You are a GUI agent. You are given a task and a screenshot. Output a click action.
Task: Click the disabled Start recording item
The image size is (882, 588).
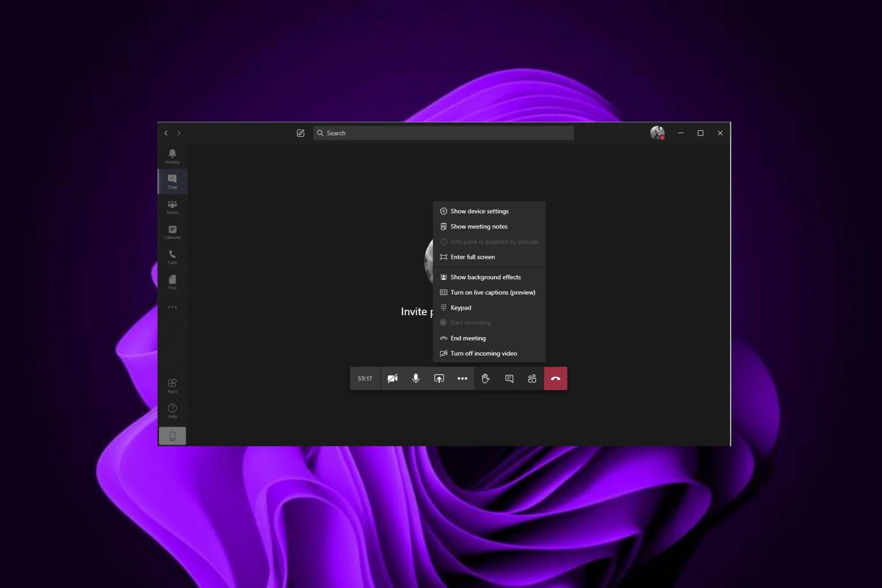pyautogui.click(x=489, y=322)
